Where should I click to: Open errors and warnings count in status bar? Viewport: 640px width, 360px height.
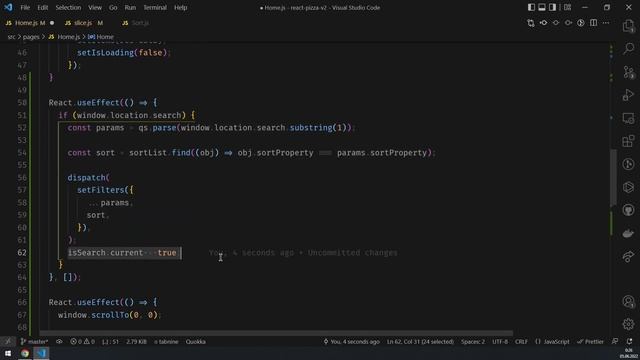[82, 342]
